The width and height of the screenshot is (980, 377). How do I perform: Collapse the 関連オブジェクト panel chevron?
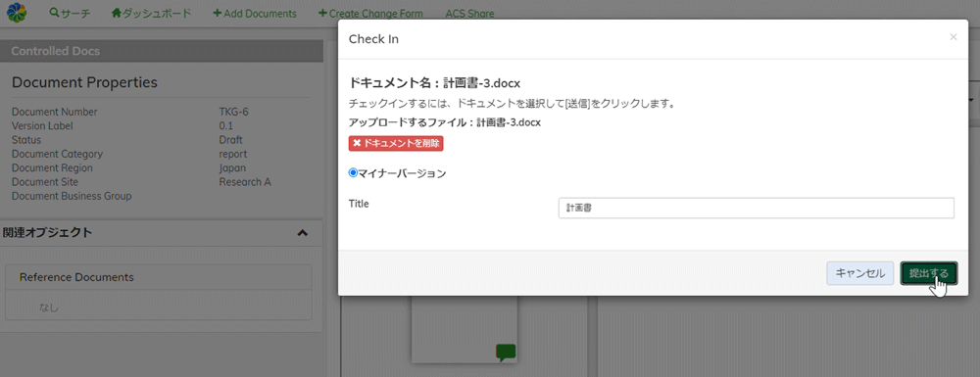click(303, 233)
